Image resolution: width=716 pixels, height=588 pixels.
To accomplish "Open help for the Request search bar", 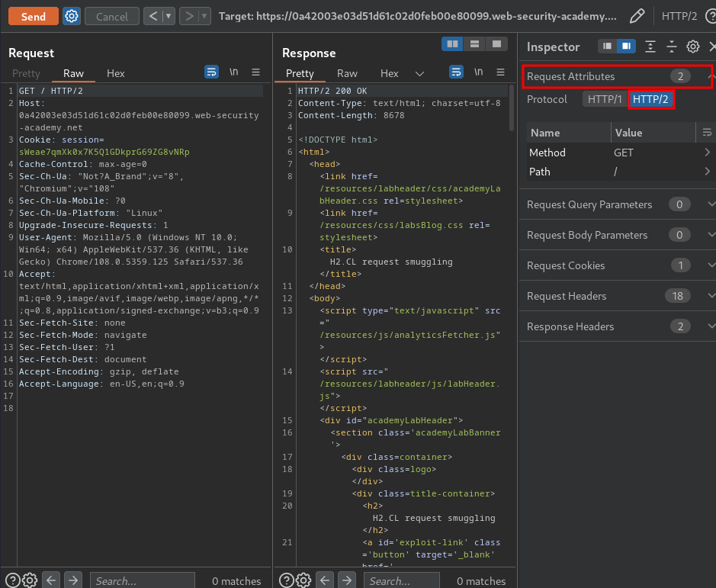I will 13,580.
